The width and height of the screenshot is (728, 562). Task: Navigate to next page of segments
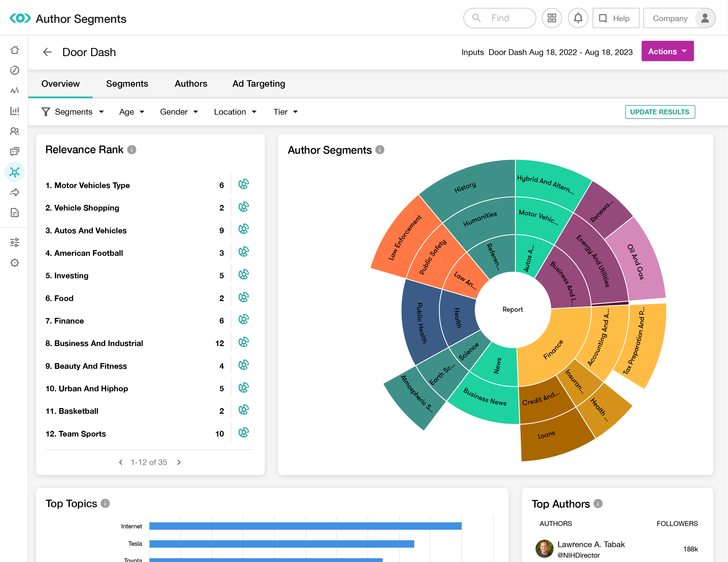point(179,462)
